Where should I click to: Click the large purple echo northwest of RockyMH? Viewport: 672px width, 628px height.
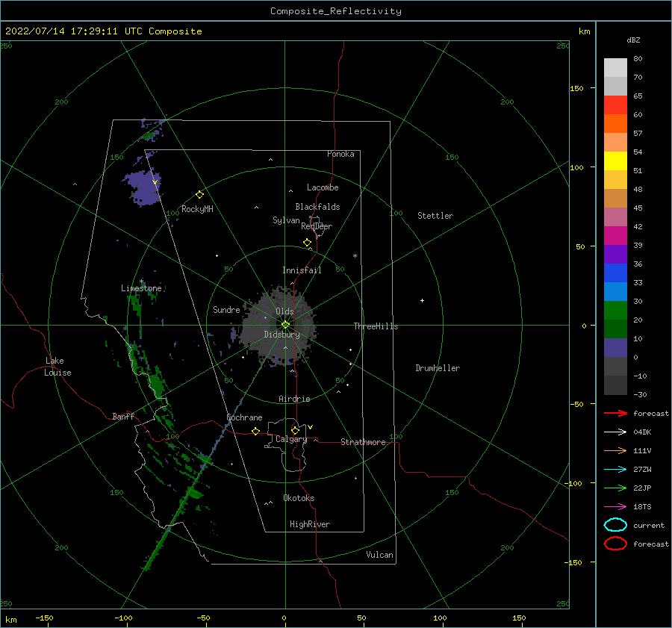(143, 187)
